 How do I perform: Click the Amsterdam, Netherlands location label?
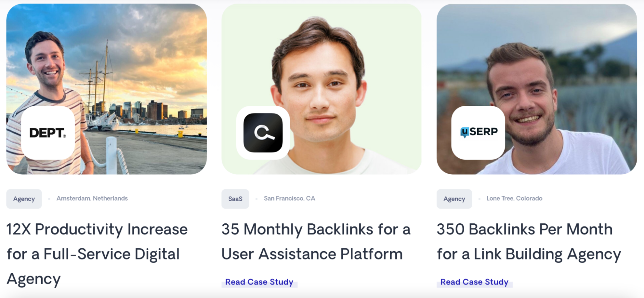[x=92, y=198]
